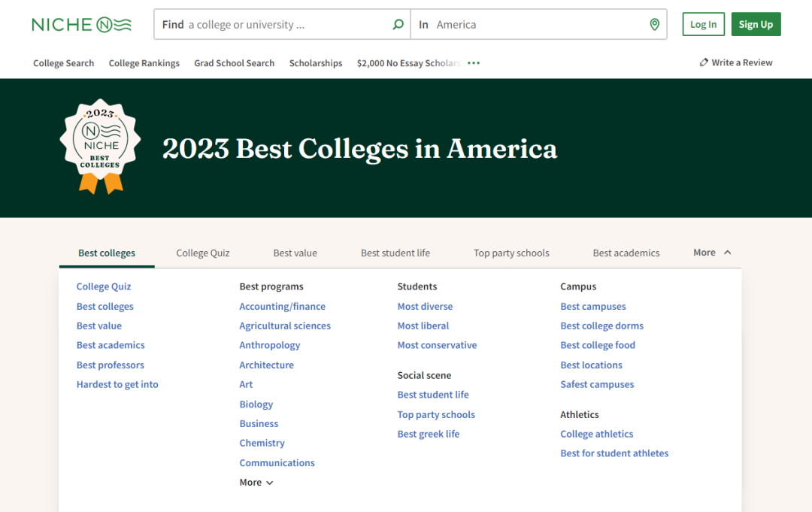812x512 pixels.
Task: Open the College Rankings nav menu
Action: [x=144, y=63]
